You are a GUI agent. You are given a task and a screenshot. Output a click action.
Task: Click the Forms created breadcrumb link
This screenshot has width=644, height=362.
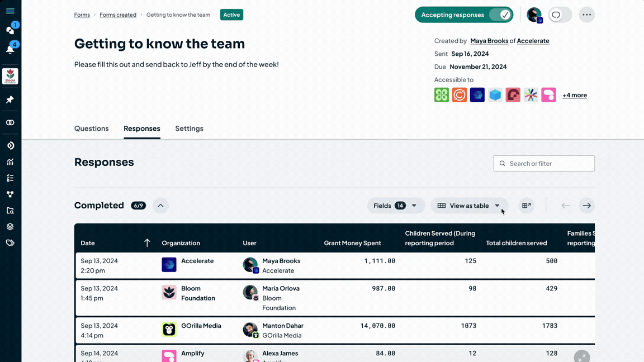[x=118, y=15]
